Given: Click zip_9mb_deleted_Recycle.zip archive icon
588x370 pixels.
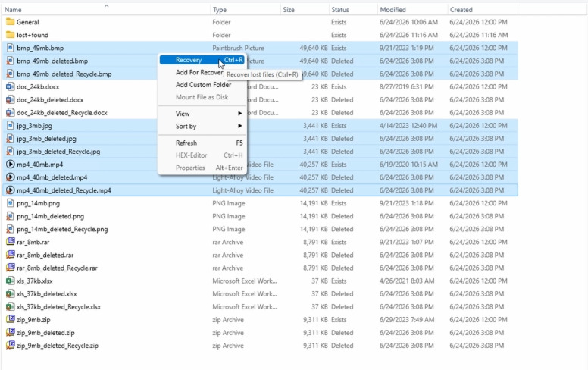Looking at the screenshot, I should click(x=10, y=346).
